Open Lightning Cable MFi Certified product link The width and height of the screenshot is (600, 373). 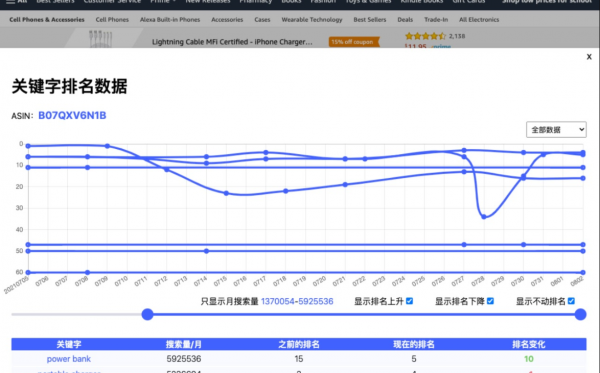point(232,42)
